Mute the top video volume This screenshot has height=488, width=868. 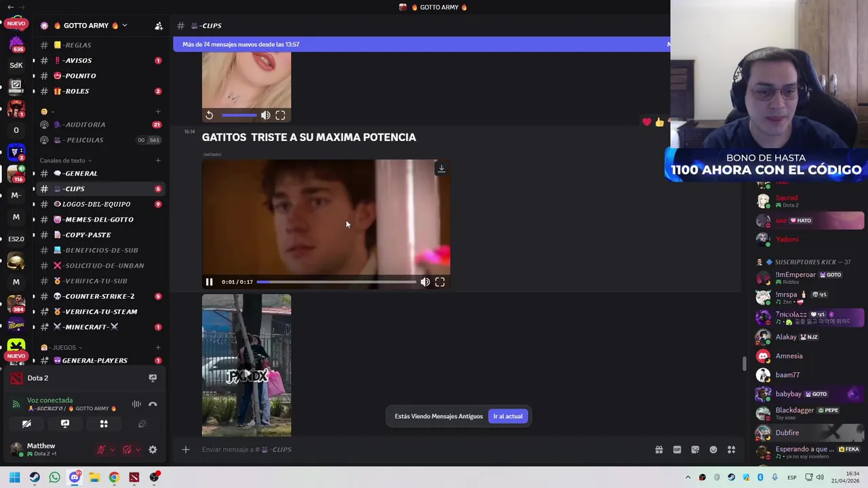click(x=265, y=115)
